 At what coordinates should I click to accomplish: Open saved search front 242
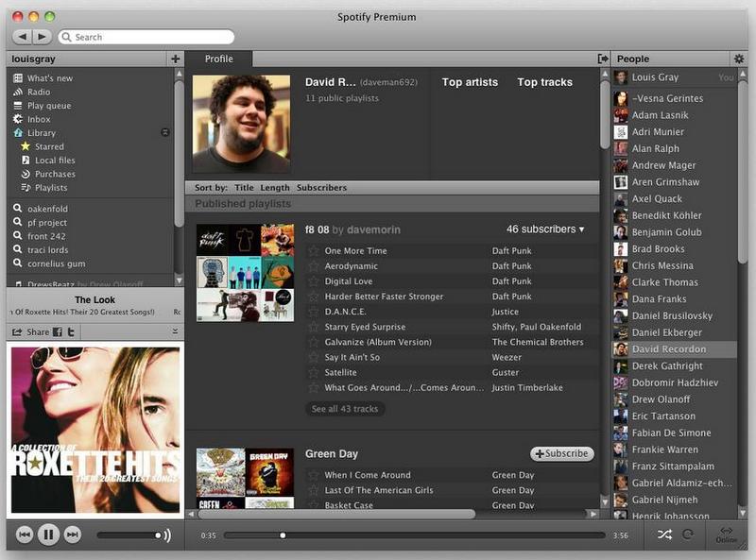(x=46, y=236)
